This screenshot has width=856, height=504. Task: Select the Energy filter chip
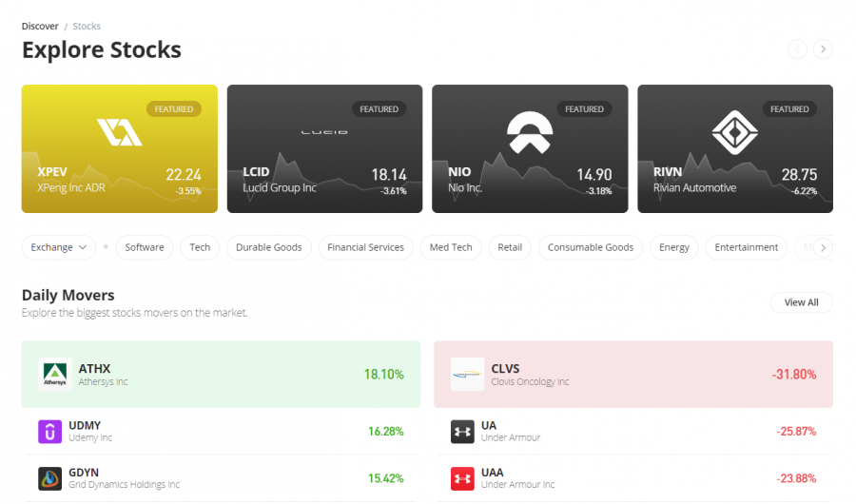(x=674, y=247)
